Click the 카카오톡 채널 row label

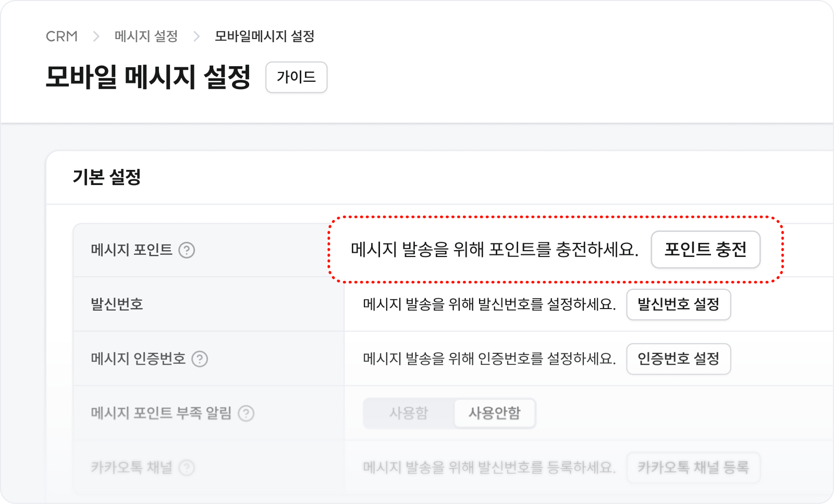click(131, 468)
